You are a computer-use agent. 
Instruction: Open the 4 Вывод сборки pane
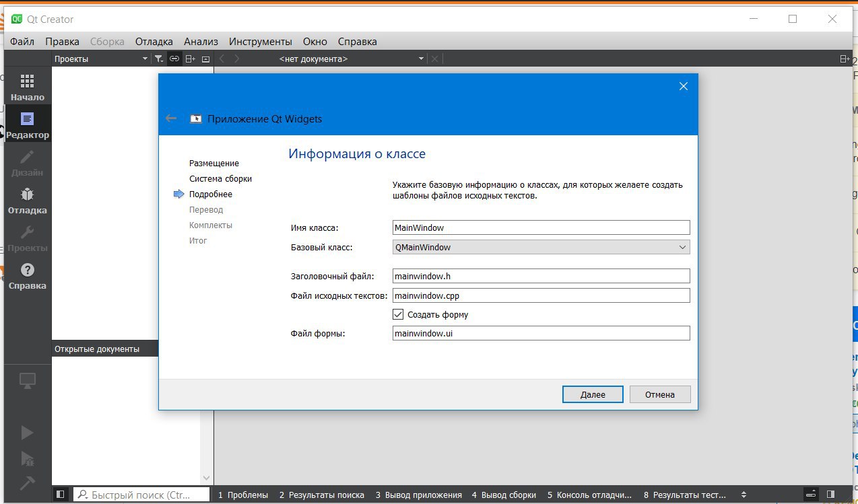tap(504, 495)
